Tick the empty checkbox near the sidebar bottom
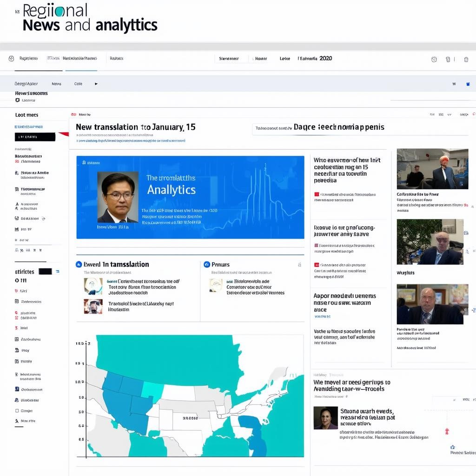 click(17, 410)
